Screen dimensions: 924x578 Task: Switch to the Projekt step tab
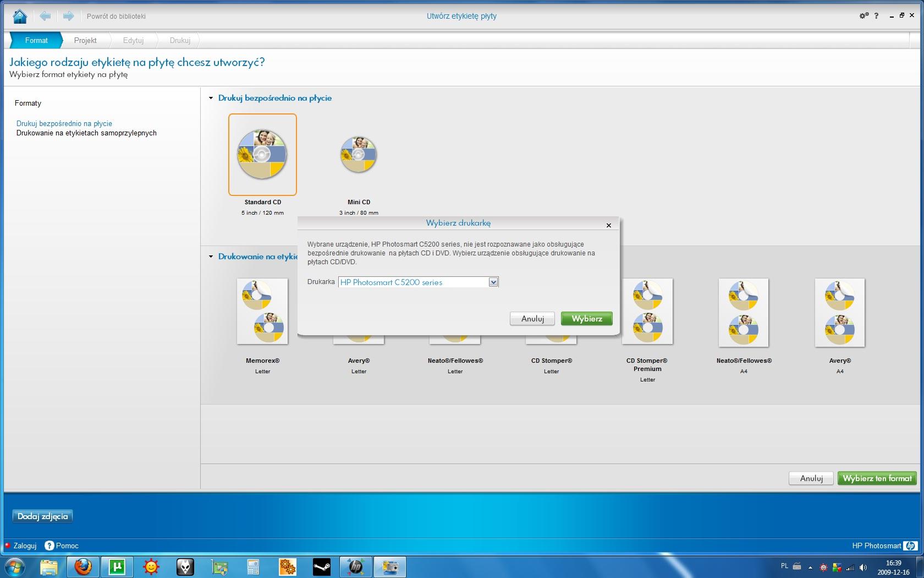coord(85,40)
